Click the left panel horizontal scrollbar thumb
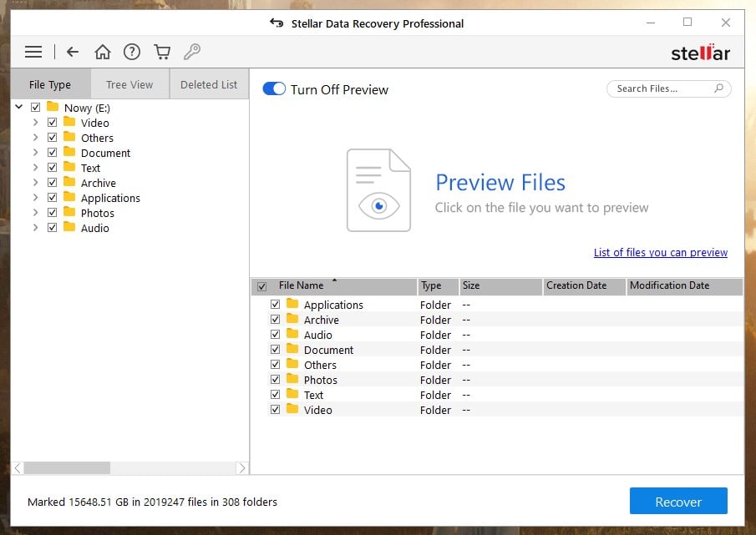The image size is (756, 535). 67,467
